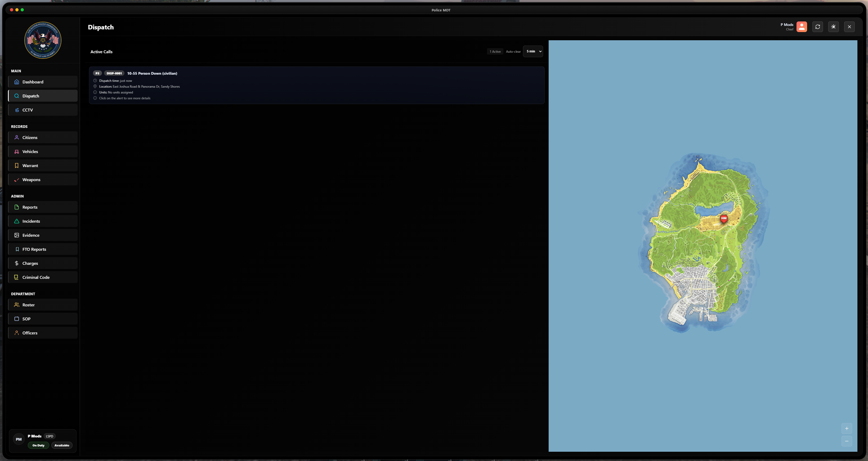Open the Reports label in sidebar
Viewport: 868px width, 461px height.
tap(30, 207)
